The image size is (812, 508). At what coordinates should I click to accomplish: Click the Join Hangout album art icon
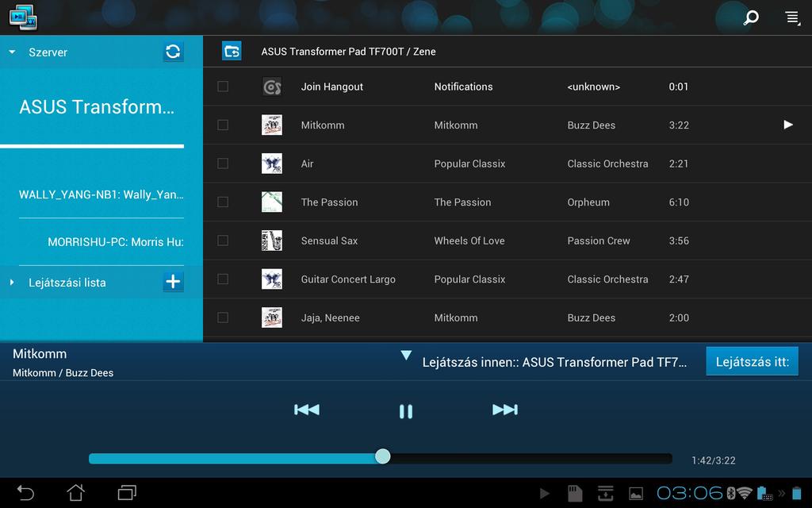coord(272,87)
